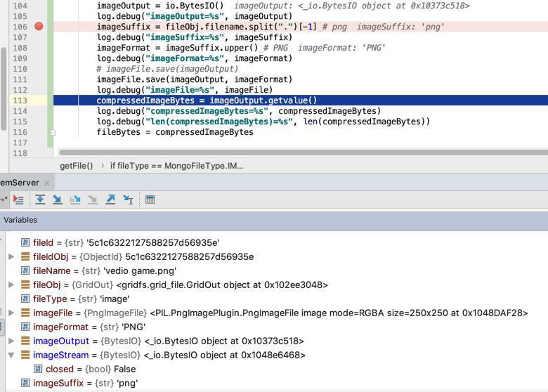548x392 pixels.
Task: Click the Variables panel header
Action: 274,220
